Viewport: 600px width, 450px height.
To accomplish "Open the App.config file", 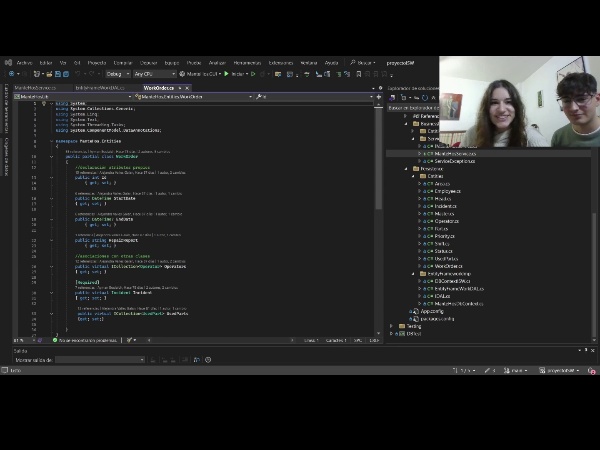I will click(x=429, y=311).
